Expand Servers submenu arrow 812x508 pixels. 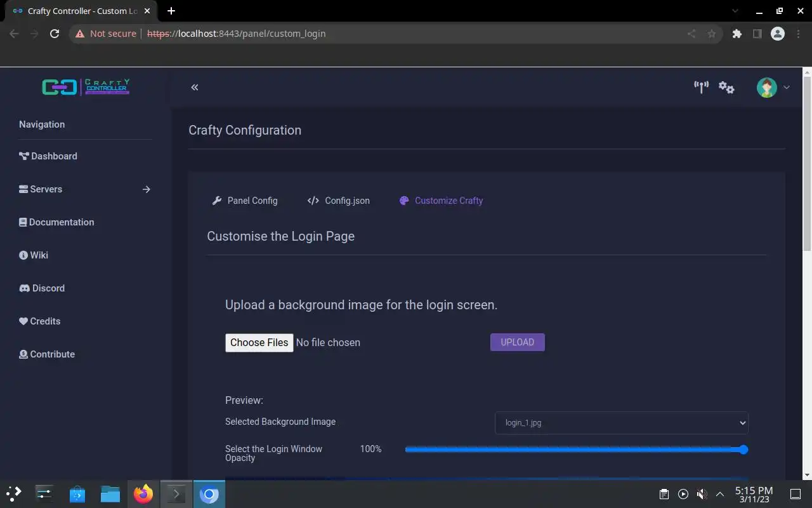[x=147, y=189]
